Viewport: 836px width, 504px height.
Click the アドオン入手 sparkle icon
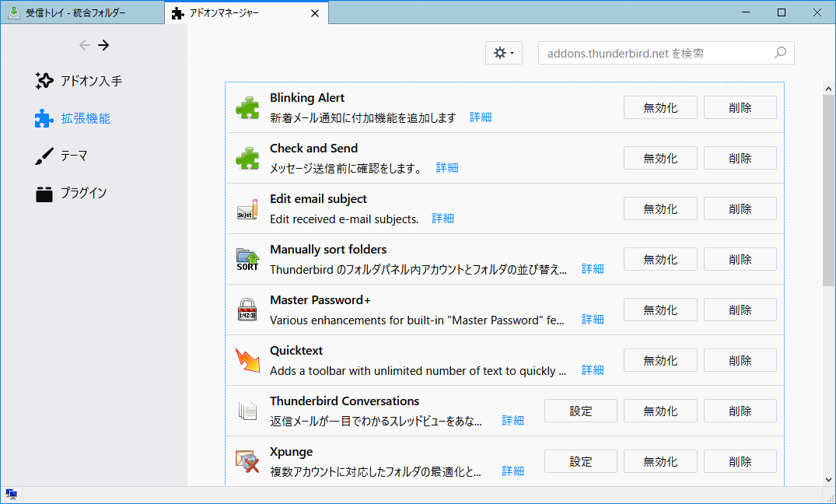coord(44,81)
